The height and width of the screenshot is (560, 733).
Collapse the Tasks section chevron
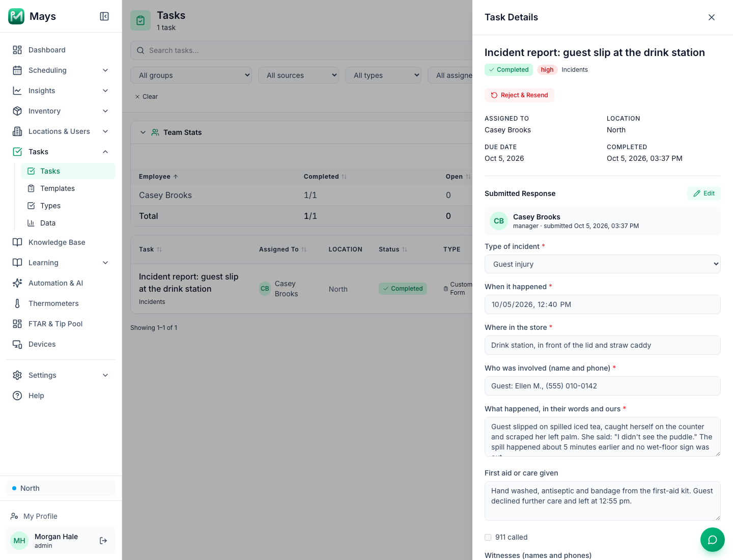tap(105, 152)
